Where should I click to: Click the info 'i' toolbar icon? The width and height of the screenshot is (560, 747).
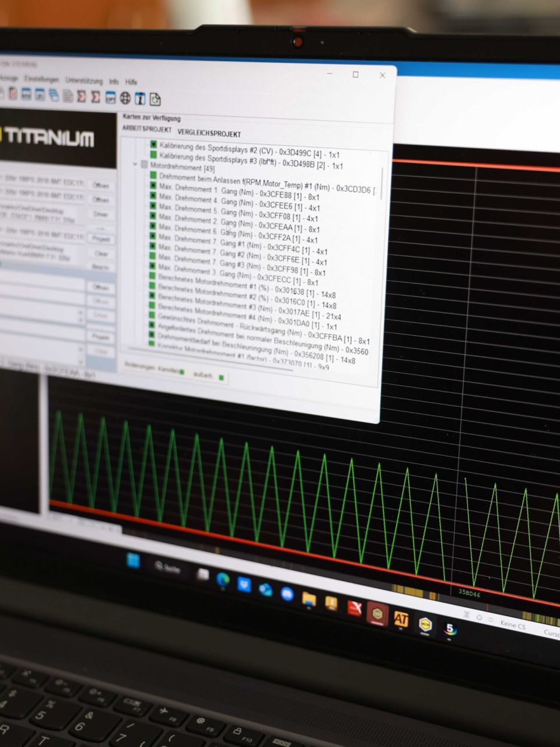click(140, 98)
